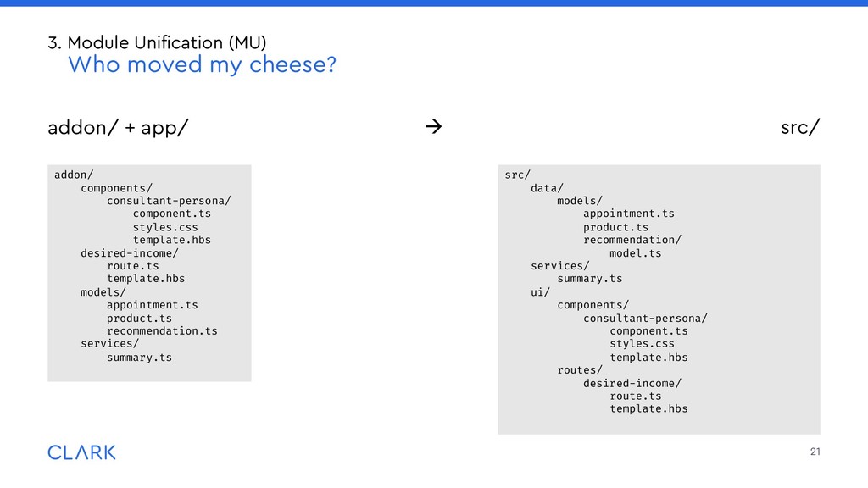Viewport: 868px width, 488px height.
Task: Select "consultant-persona/" in the addon tree
Action: tap(168, 201)
